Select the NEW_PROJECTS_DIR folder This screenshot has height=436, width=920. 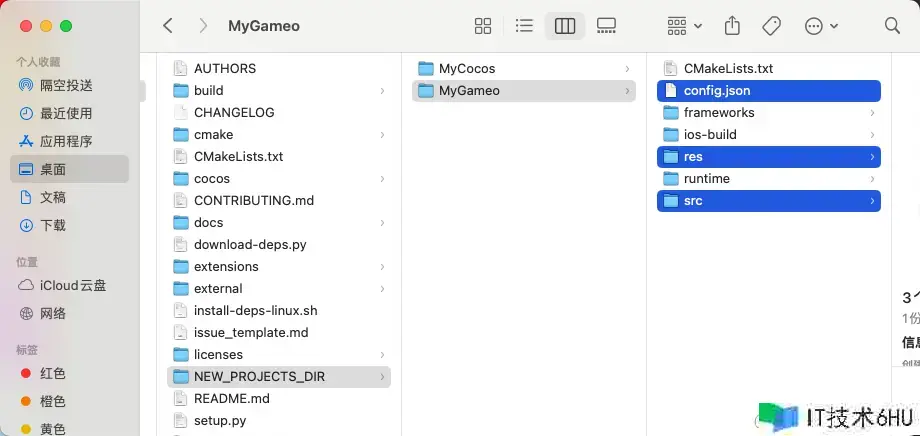(x=279, y=377)
